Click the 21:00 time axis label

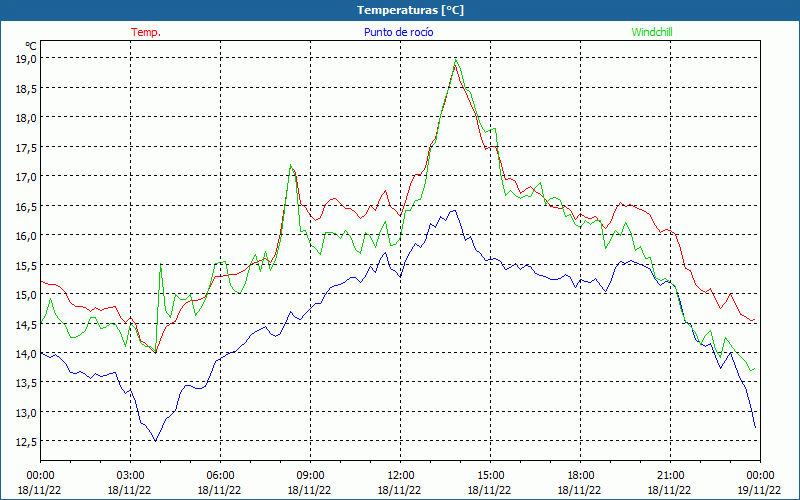tap(670, 476)
